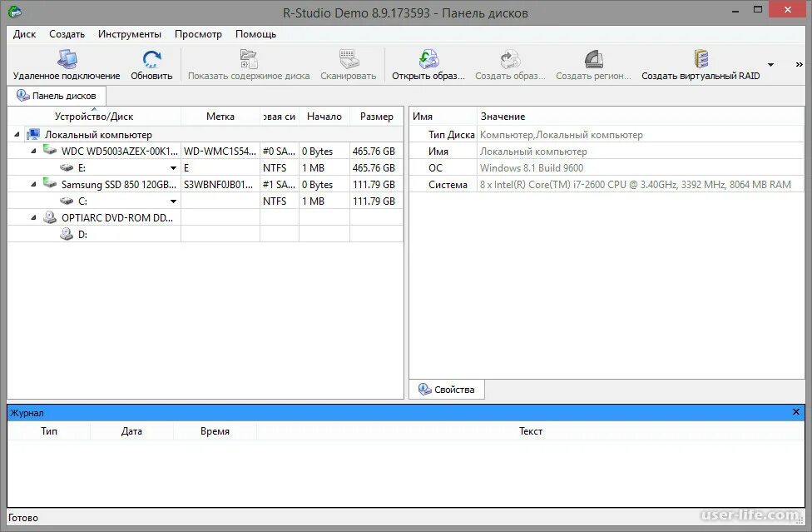Open the dropdown arrow on C: row
The image size is (812, 532).
174,201
